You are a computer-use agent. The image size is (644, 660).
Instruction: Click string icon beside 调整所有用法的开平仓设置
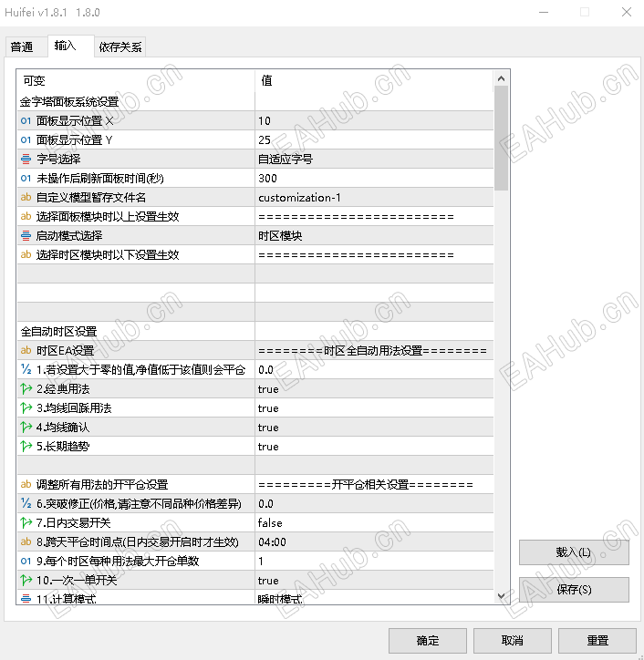[x=26, y=484]
